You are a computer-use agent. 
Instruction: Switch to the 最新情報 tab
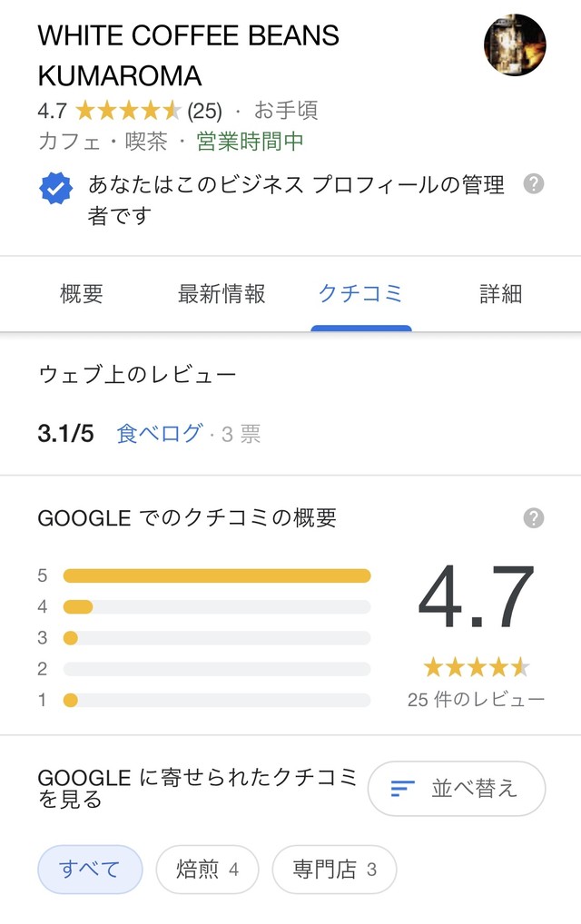pyautogui.click(x=222, y=293)
